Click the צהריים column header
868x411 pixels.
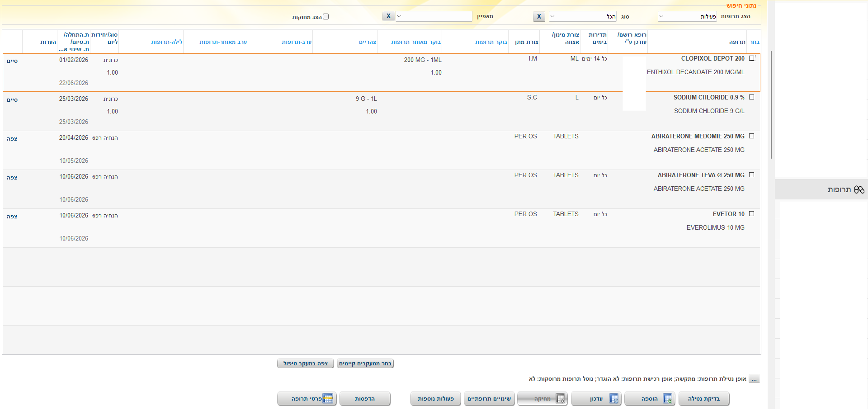[x=368, y=42]
